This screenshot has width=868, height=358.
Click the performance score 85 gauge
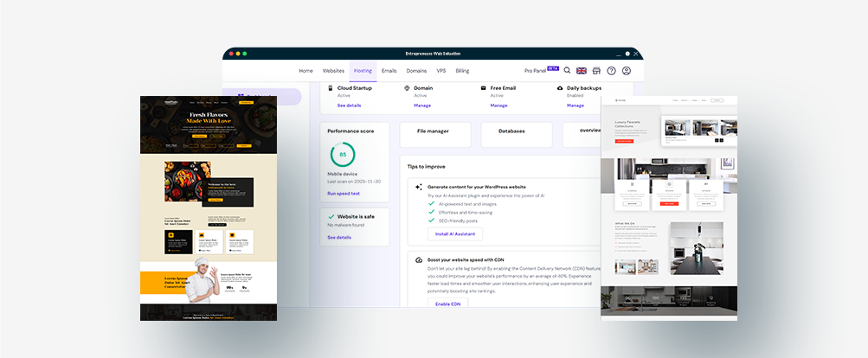(x=343, y=155)
